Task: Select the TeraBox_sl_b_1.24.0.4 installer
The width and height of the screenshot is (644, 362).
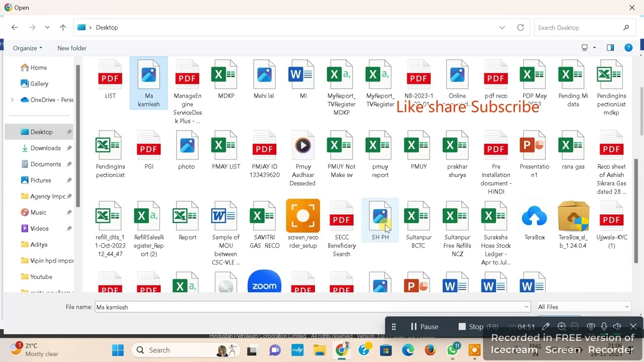Action: click(573, 225)
